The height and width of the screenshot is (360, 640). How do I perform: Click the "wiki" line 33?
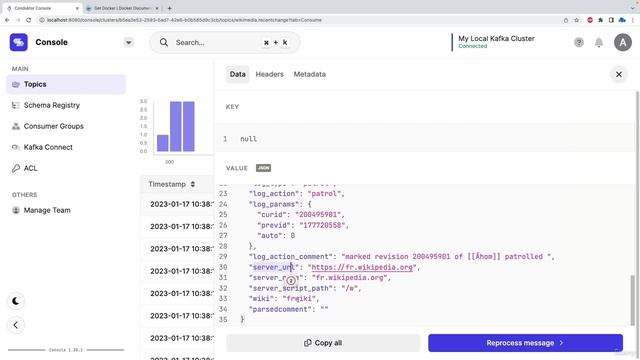click(284, 299)
